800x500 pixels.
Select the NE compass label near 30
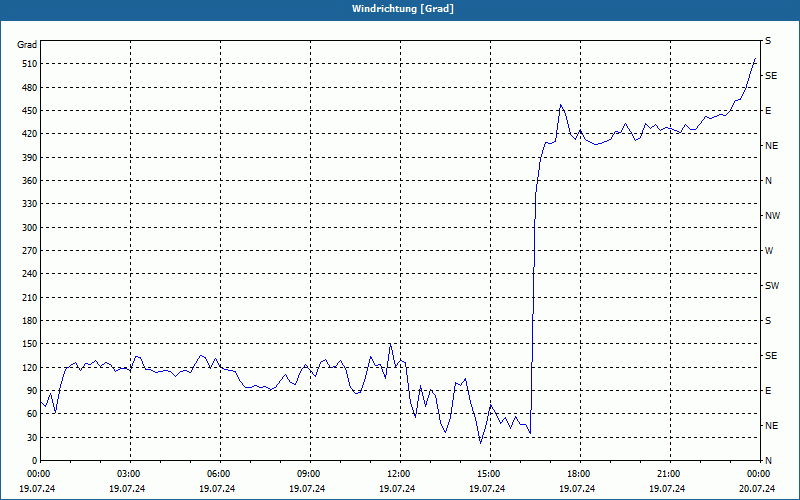[x=771, y=426]
